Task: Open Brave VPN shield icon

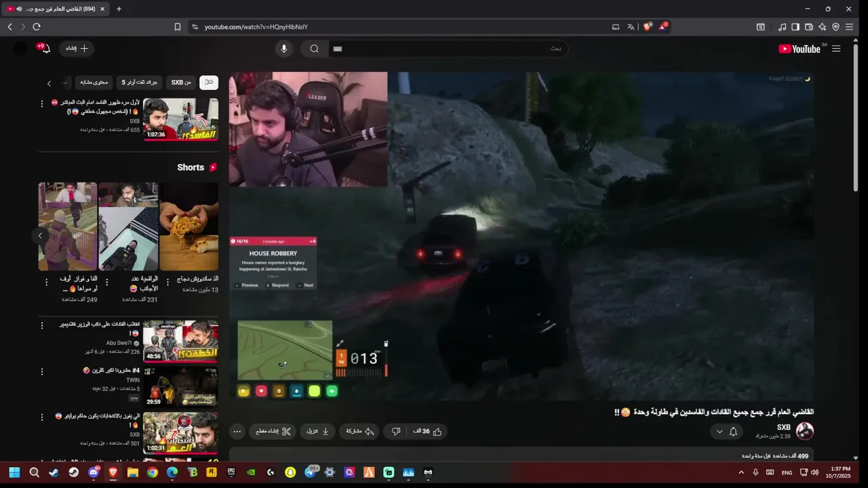Action: 835,26
